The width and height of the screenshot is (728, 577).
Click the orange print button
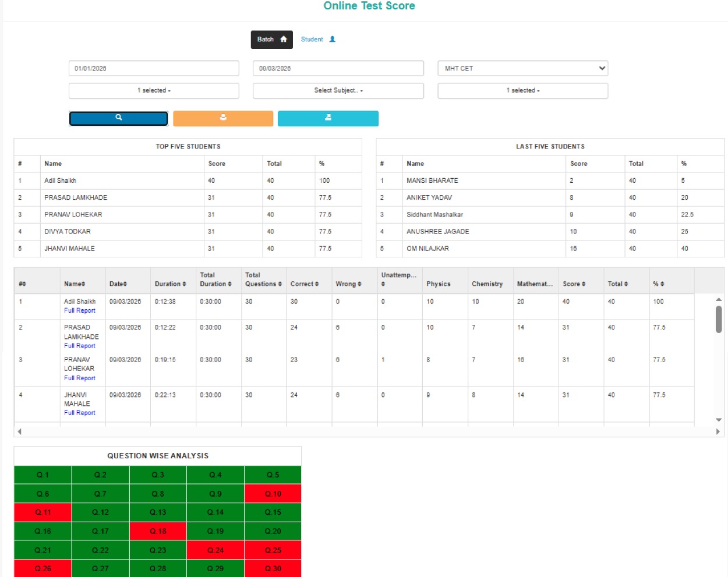223,118
